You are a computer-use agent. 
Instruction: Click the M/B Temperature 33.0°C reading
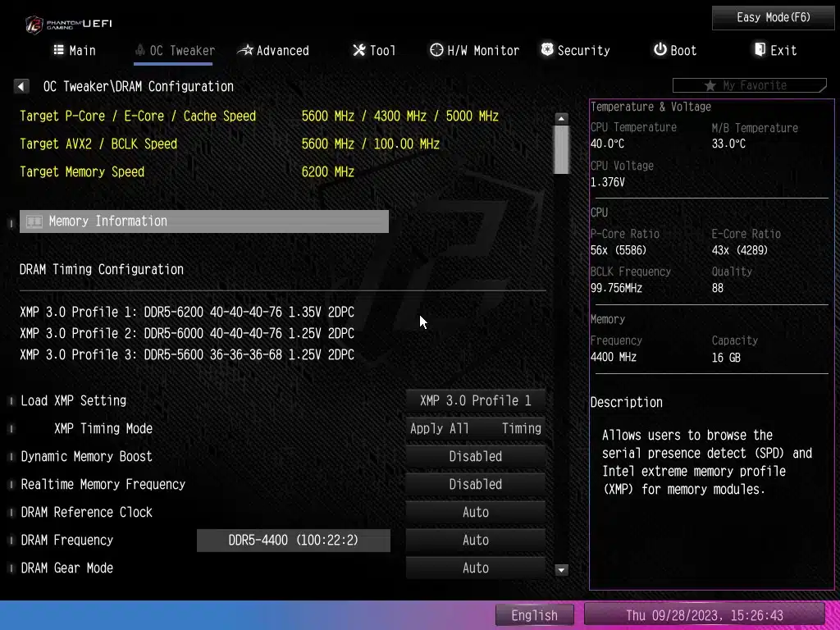click(728, 144)
